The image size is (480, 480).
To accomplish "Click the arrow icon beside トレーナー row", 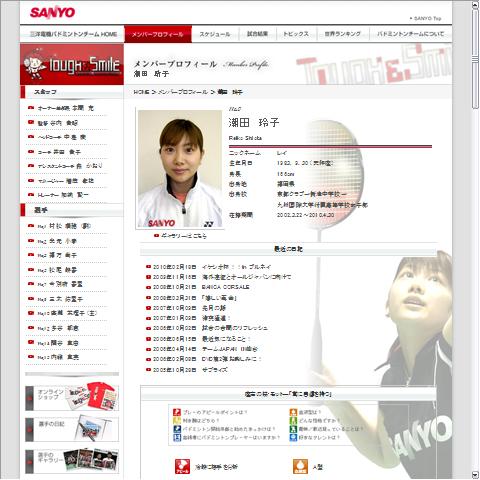I will tap(31, 195).
